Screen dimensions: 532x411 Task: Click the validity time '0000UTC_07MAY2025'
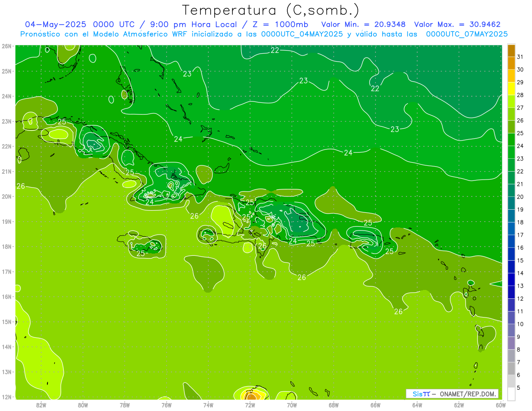(467, 34)
